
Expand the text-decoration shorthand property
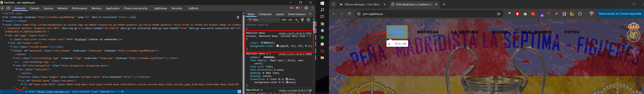pyautogui.click(x=275, y=70)
